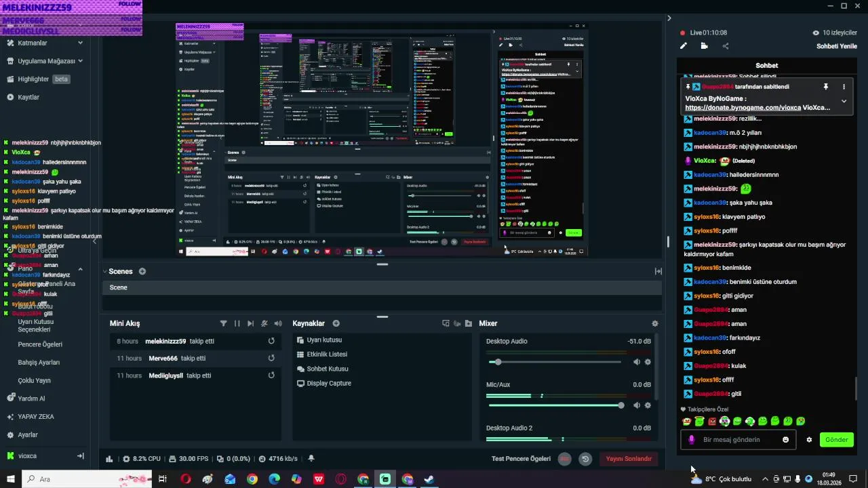Mute Mic/Aux in the Mixer

(x=636, y=405)
